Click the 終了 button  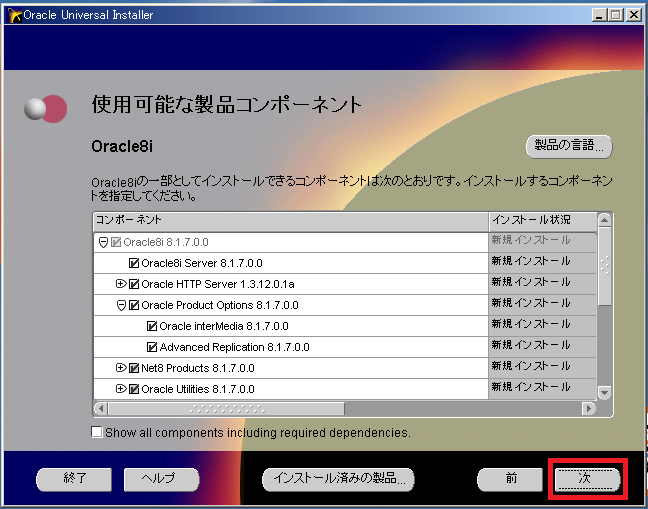tap(74, 480)
